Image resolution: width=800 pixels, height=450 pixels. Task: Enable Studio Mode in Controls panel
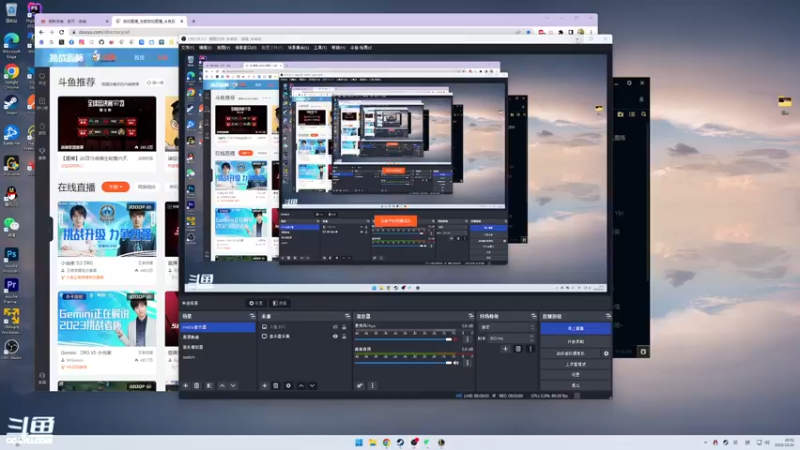coord(576,364)
